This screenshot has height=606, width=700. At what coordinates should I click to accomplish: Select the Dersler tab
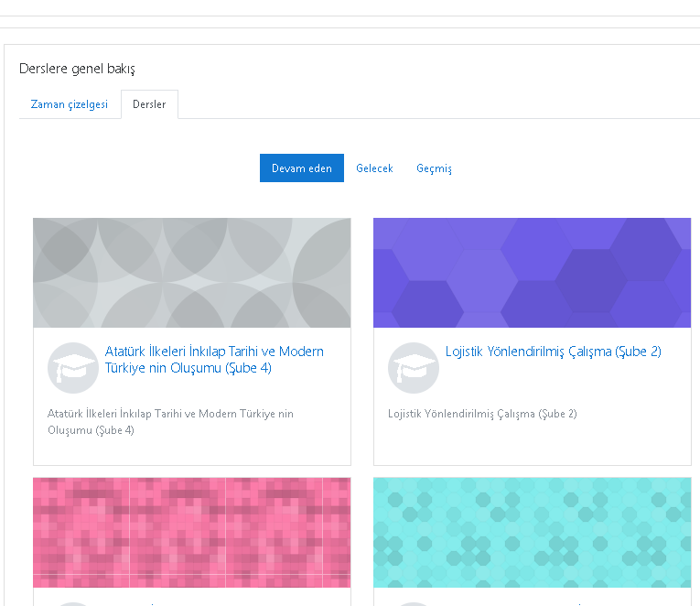(x=149, y=104)
